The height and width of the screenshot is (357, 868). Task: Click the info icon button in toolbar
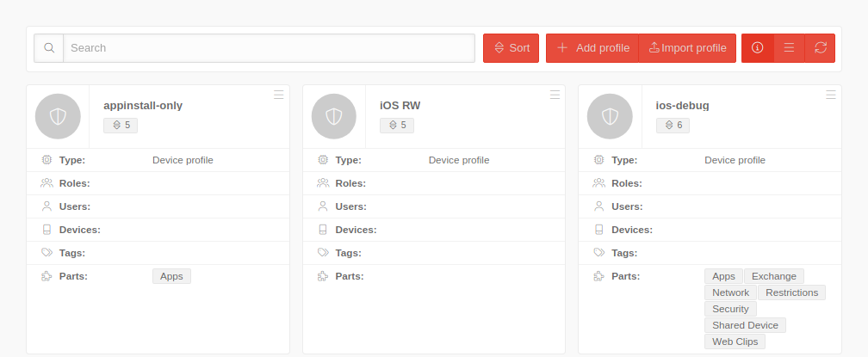758,48
